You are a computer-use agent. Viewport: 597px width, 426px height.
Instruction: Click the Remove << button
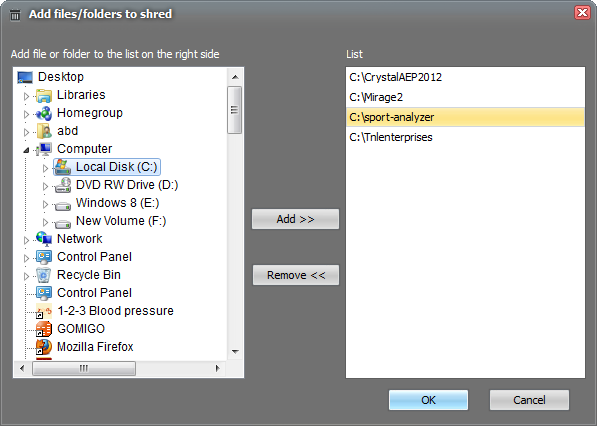[x=296, y=275]
